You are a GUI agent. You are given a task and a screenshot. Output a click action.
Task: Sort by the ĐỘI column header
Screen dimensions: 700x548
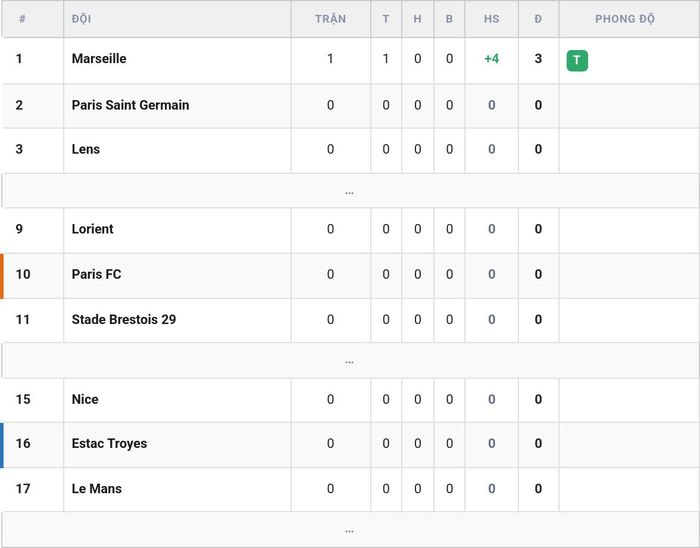pyautogui.click(x=81, y=19)
